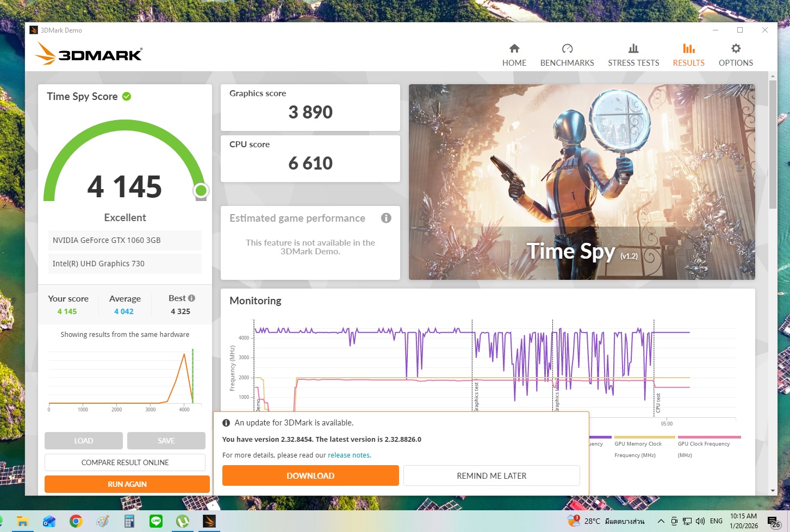
Task: Click the uTorrent taskbar icon
Action: click(183, 522)
